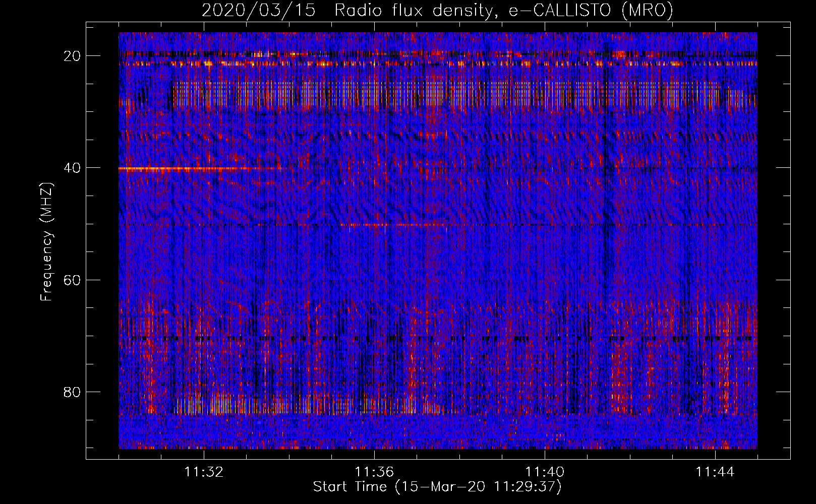Click the 'Start Time' x-axis label
This screenshot has width=816, height=504.
click(437, 487)
